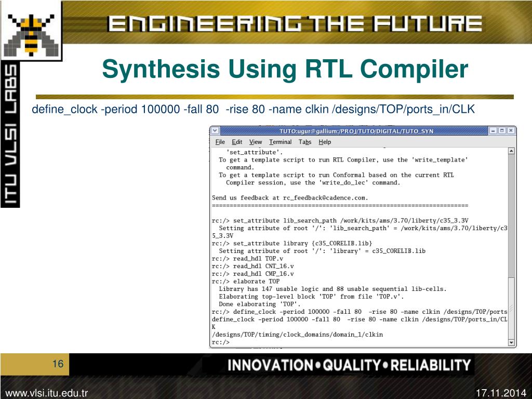Click the terminal scrollbar up arrow
This screenshot has width=532, height=399.
[511, 151]
